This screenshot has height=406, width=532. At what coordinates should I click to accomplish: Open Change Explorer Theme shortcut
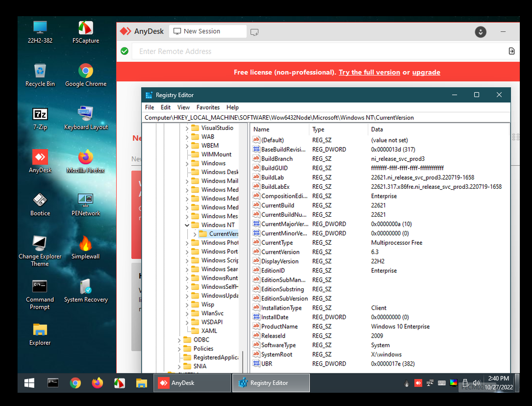pos(40,251)
